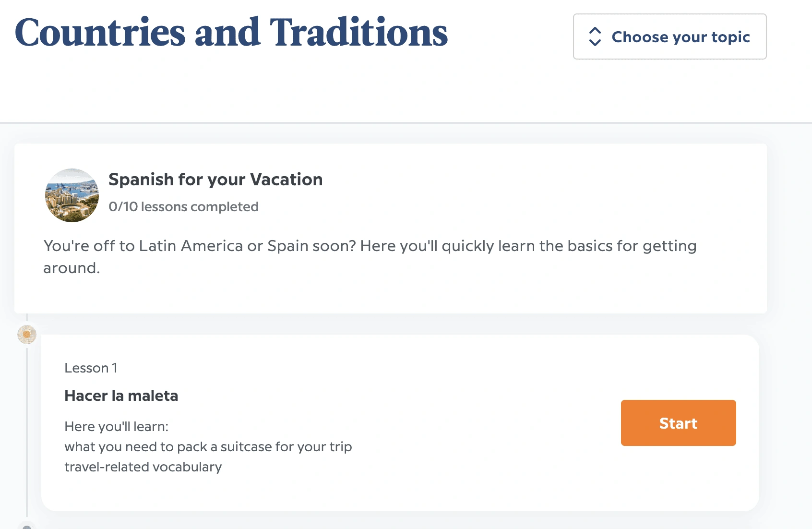The image size is (812, 529).
Task: Click the word "around." in course description
Action: [x=72, y=268]
